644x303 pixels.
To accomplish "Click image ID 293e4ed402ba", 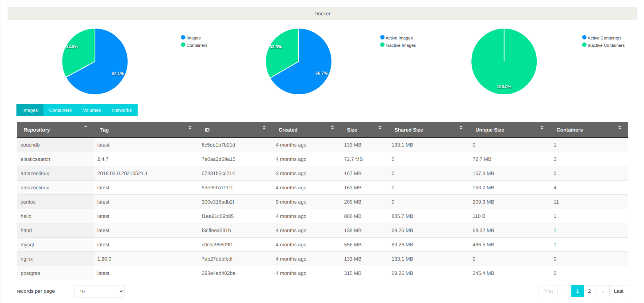I will pyautogui.click(x=218, y=273).
